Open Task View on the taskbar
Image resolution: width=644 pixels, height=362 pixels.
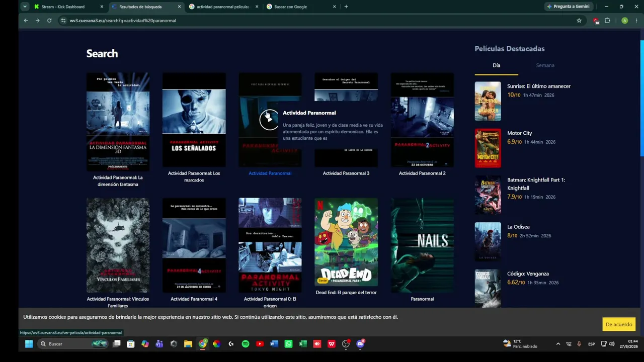click(x=117, y=344)
